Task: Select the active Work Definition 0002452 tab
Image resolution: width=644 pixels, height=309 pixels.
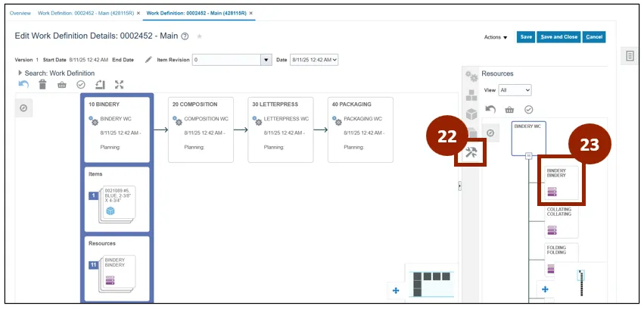Action: point(196,13)
